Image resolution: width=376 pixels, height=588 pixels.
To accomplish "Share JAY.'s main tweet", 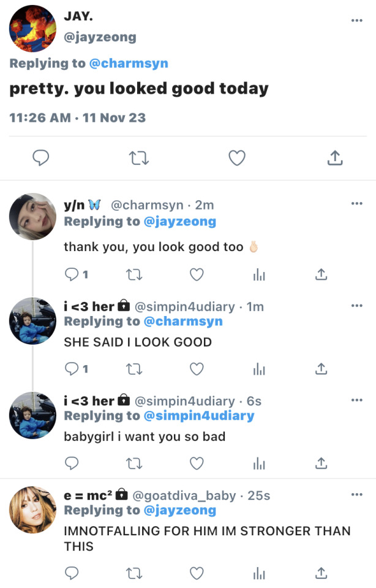I will coord(334,159).
